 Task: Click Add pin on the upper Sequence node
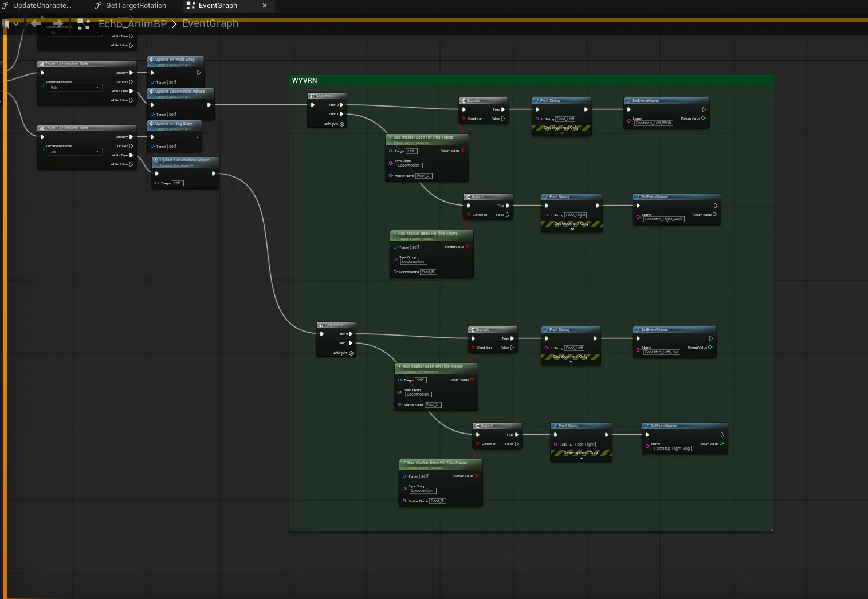pos(335,124)
